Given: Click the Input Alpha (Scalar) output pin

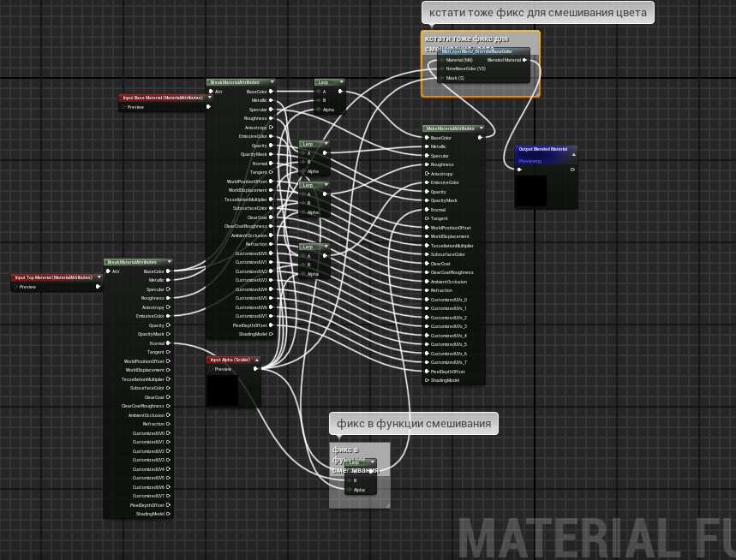Looking at the screenshot, I should click(x=255, y=369).
